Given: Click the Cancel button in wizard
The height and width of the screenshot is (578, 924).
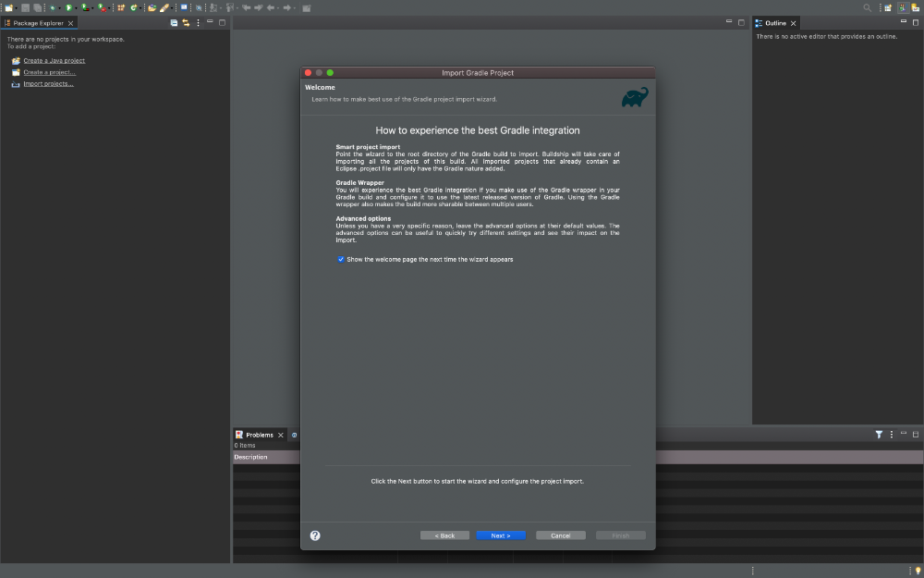Looking at the screenshot, I should (561, 535).
